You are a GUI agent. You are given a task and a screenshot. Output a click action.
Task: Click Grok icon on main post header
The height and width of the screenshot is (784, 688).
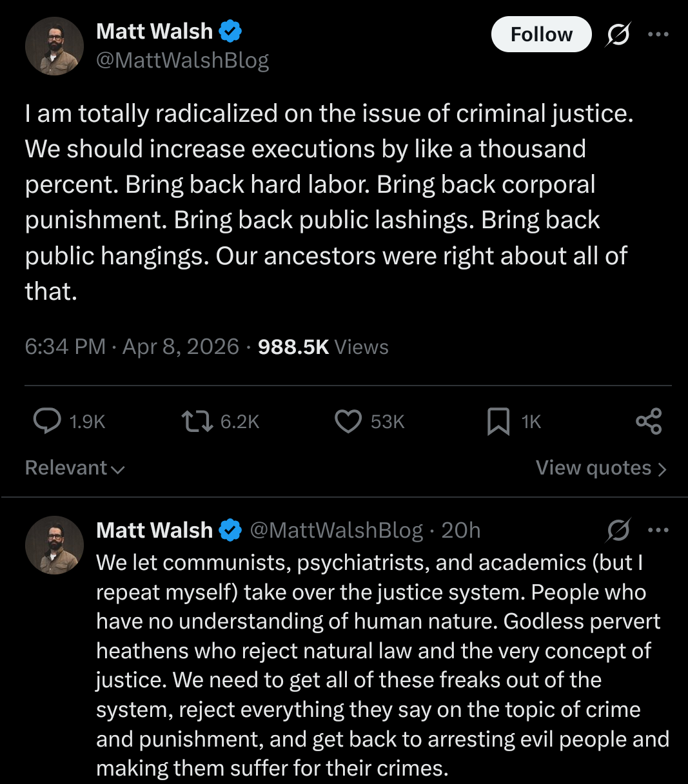click(617, 34)
